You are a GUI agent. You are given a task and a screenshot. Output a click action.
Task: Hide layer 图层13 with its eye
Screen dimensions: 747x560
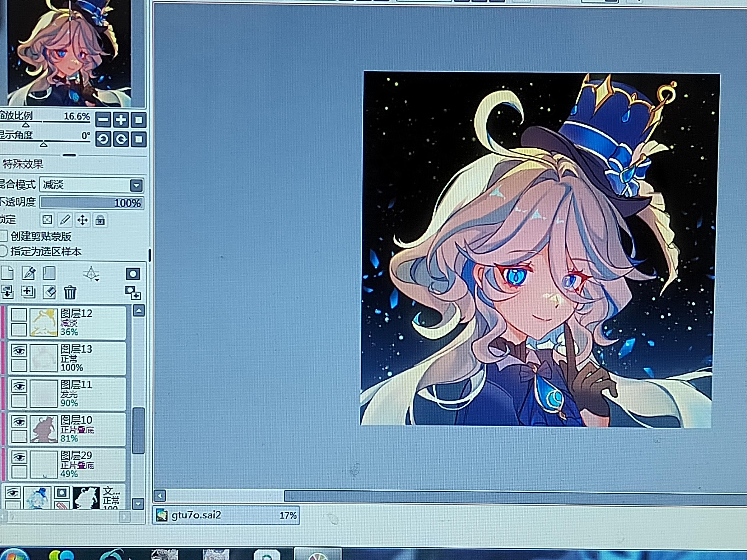coord(19,350)
